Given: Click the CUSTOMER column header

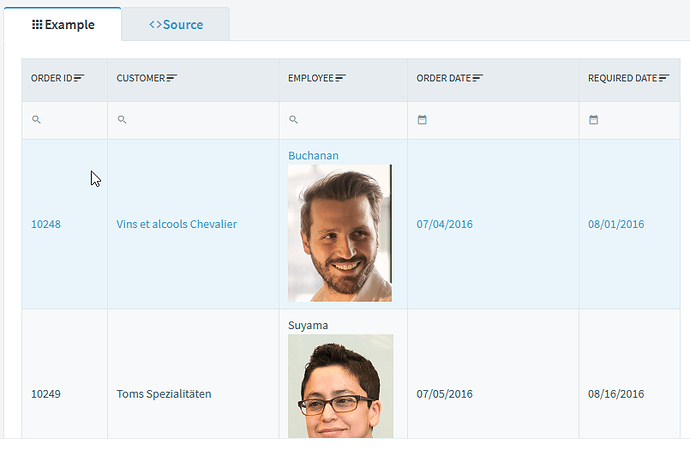Looking at the screenshot, I should (193, 80).
